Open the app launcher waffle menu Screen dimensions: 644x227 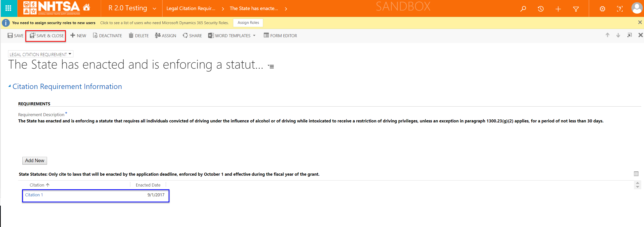(8, 8)
